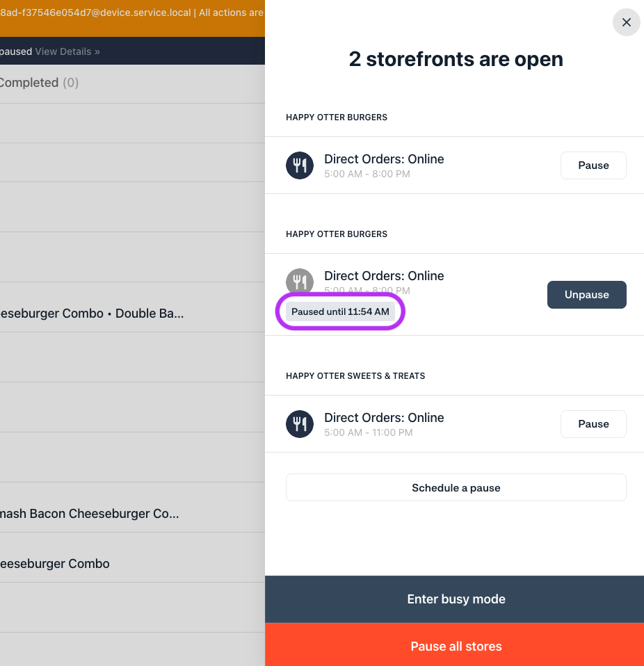
Task: Select the Smash Bacon Cheeseburger Combo order
Action: (x=89, y=514)
